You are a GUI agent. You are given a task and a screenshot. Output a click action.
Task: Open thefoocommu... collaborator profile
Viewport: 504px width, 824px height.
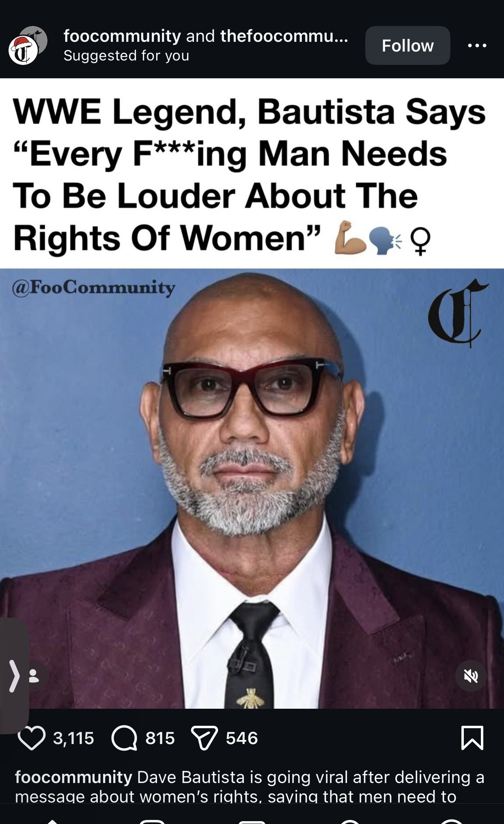(284, 36)
